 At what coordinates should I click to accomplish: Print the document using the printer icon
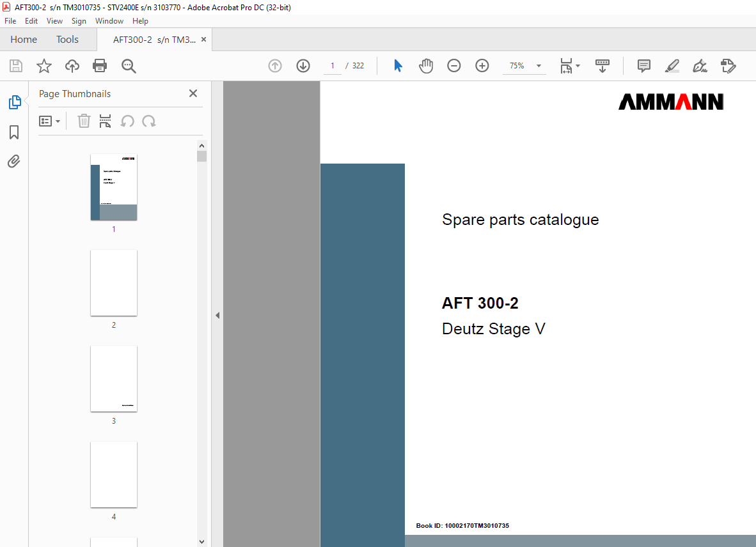(100, 66)
